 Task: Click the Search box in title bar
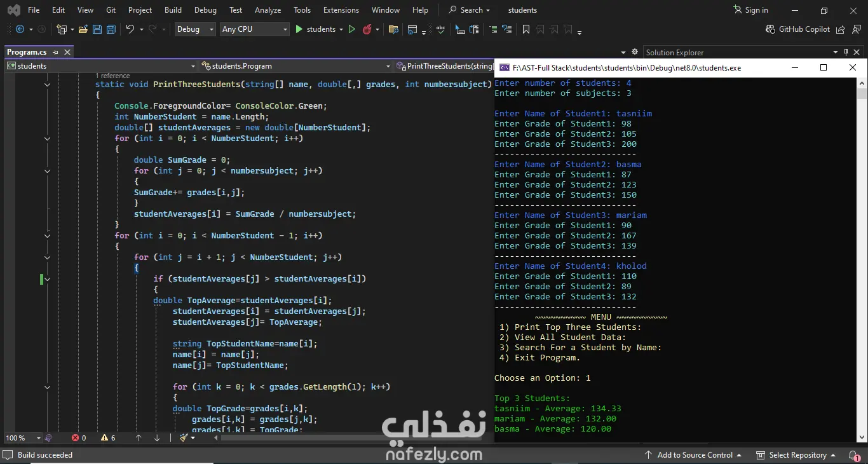tap(470, 10)
